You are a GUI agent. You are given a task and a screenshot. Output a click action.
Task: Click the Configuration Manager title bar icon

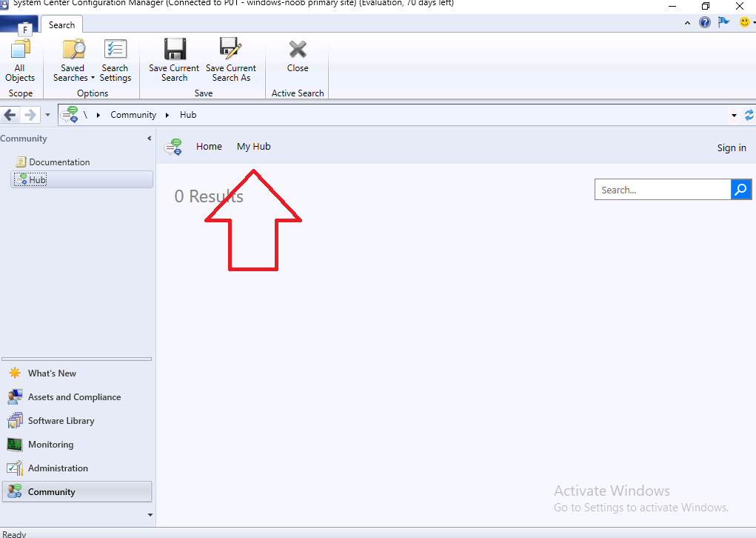coord(4,4)
